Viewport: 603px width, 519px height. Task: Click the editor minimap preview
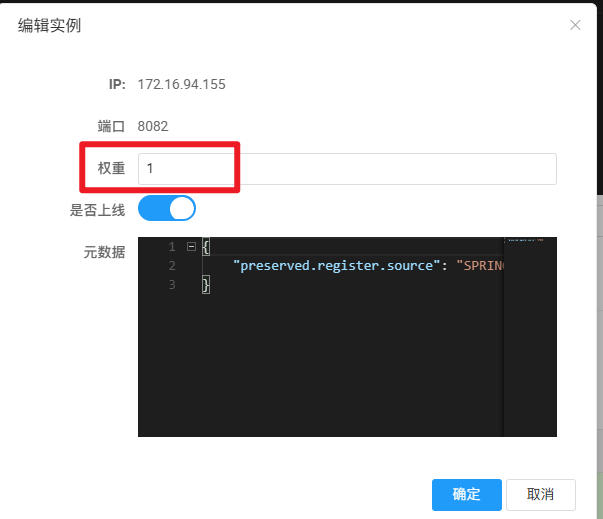coord(530,336)
